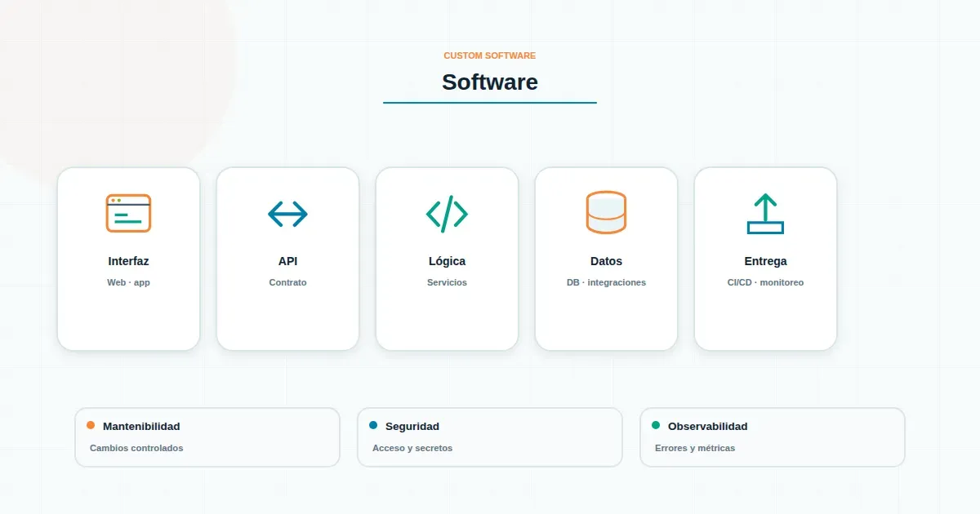Screen dimensions: 980x514
Task: Click the API double-arrow icon
Action: coord(287,214)
